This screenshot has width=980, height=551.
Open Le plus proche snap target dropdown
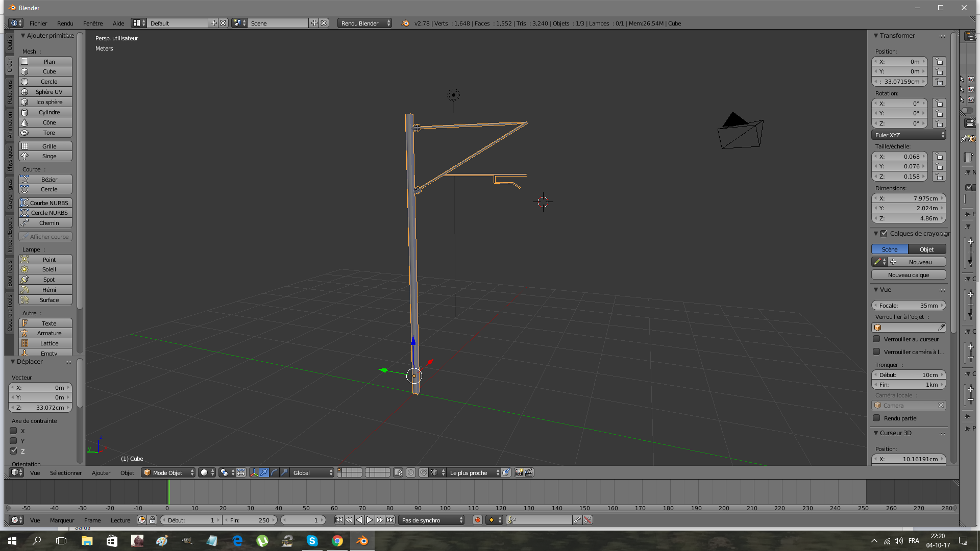pyautogui.click(x=474, y=472)
